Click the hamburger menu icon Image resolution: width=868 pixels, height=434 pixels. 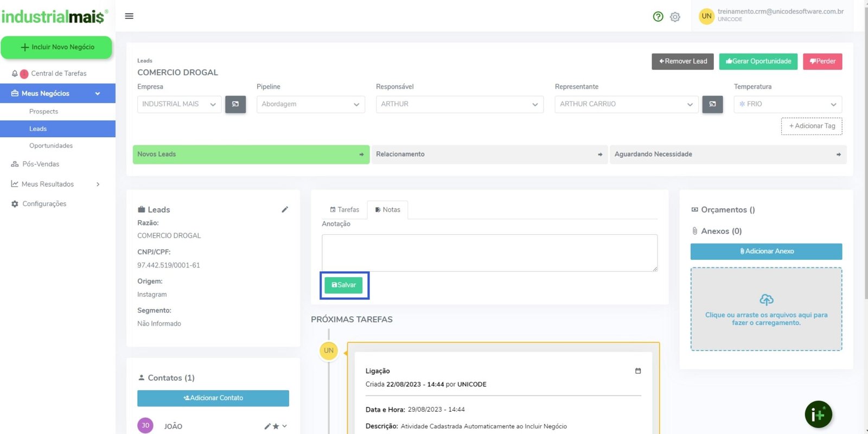point(129,16)
